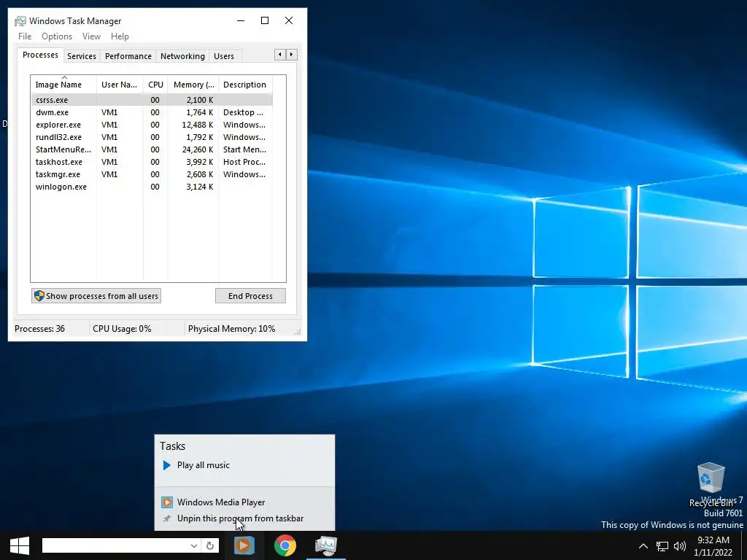This screenshot has height=560, width=747.
Task: Click the 24,260 K memory value
Action: click(197, 149)
